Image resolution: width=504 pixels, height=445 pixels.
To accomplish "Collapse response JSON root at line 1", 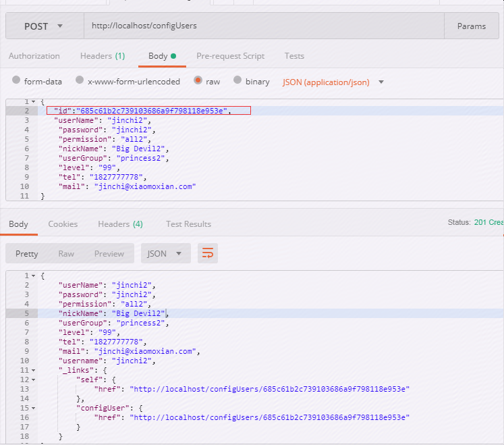I will [34, 276].
